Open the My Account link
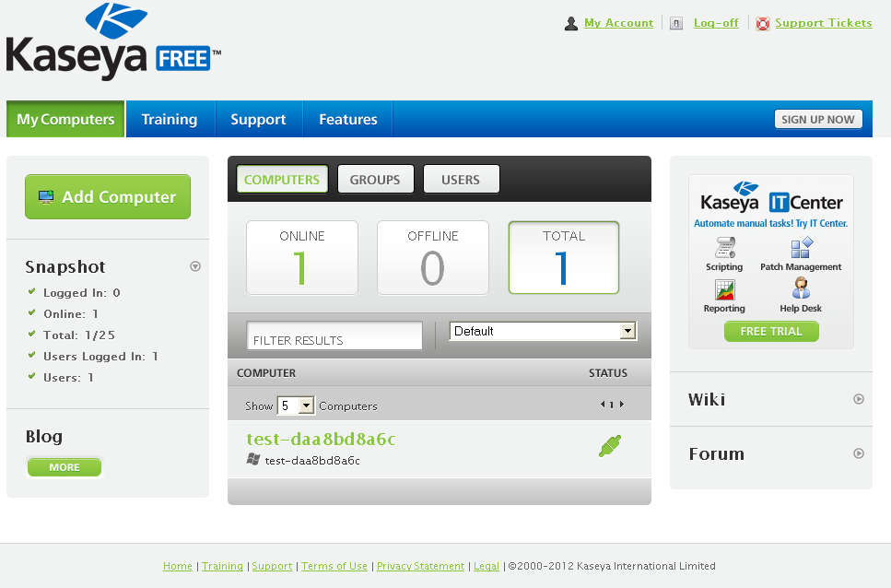 [619, 23]
